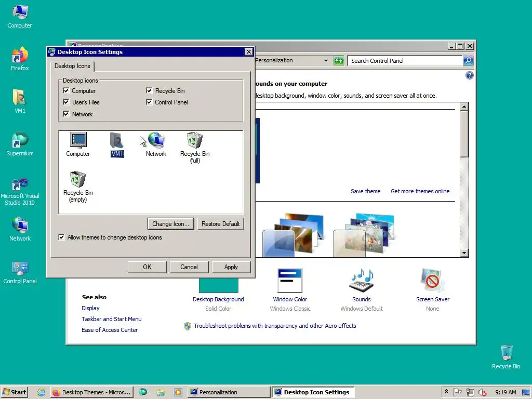Open the Computer desktop shortcut

[20, 16]
